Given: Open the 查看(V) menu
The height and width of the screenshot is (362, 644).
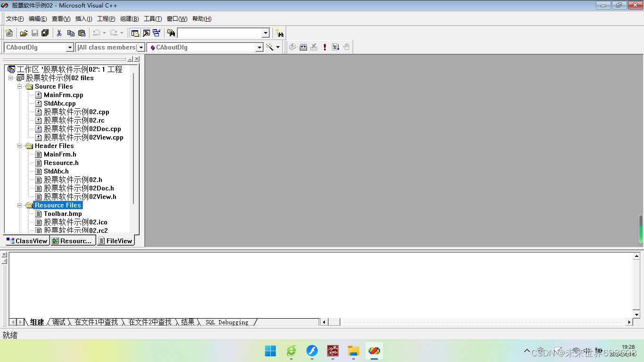Looking at the screenshot, I should 61,19.
